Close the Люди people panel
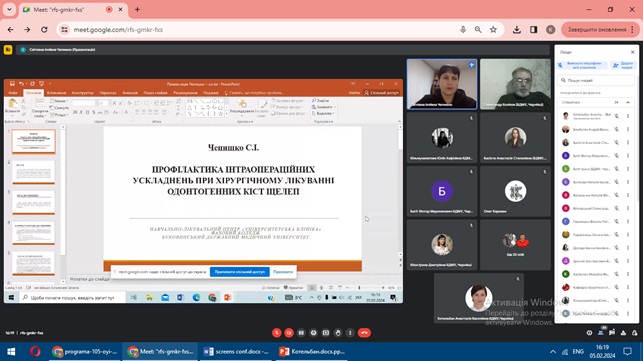Screen dimensions: 643x361 tap(632, 52)
